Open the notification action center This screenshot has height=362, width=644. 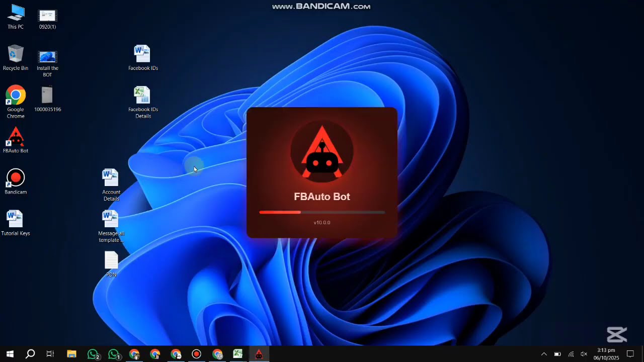630,354
